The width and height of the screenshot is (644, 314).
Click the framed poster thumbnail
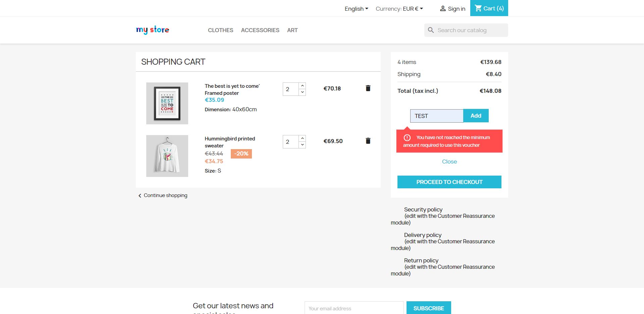[x=167, y=103]
